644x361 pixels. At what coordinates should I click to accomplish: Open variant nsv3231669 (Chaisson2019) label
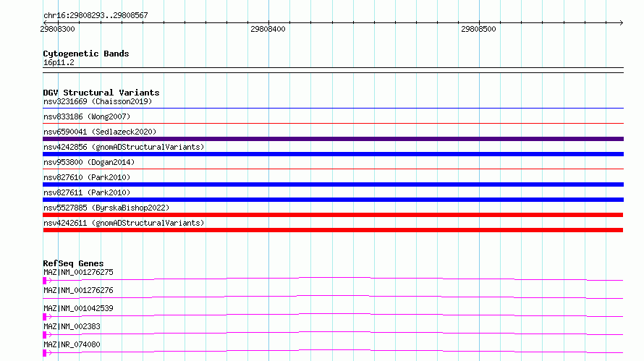coord(98,101)
